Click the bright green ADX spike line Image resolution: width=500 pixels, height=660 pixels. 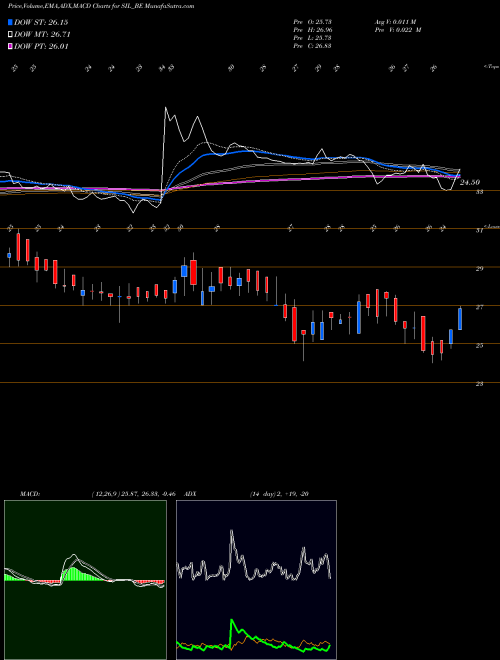[x=232, y=622]
